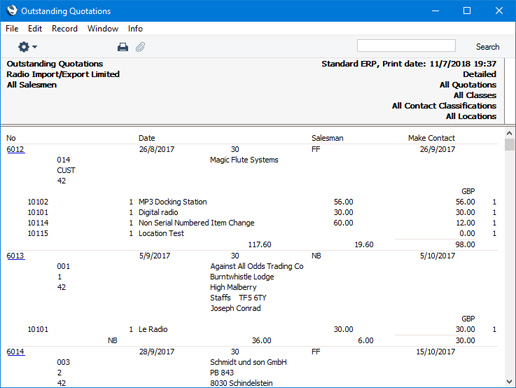Open quotation number 6012

pyautogui.click(x=15, y=149)
